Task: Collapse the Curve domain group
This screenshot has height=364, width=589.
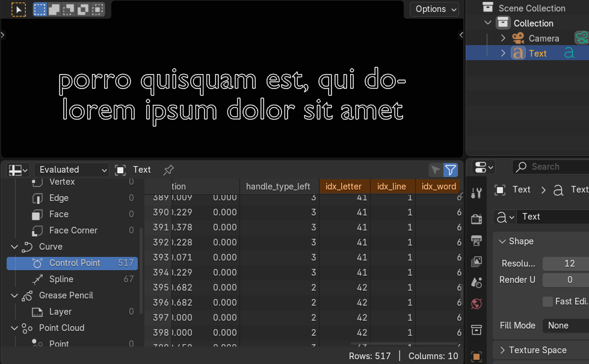Action: tap(14, 247)
